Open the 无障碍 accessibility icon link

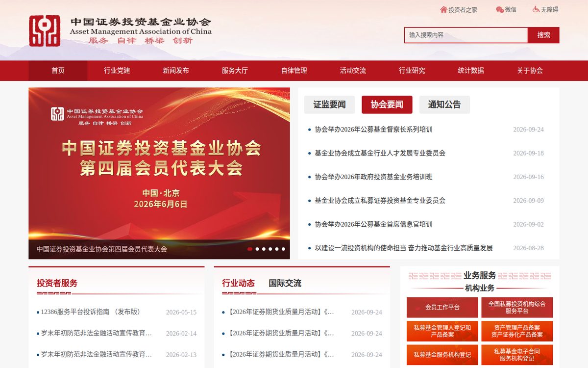tap(545, 9)
